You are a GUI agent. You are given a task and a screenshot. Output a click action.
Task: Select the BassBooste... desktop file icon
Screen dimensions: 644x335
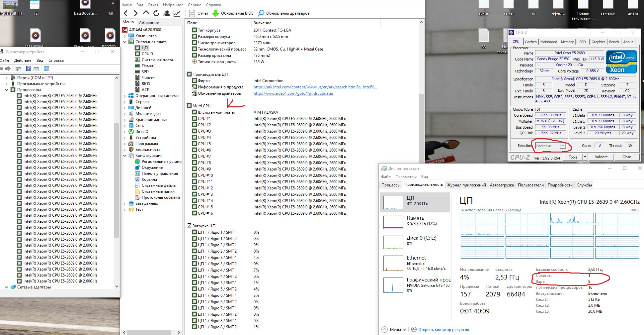click(x=85, y=8)
